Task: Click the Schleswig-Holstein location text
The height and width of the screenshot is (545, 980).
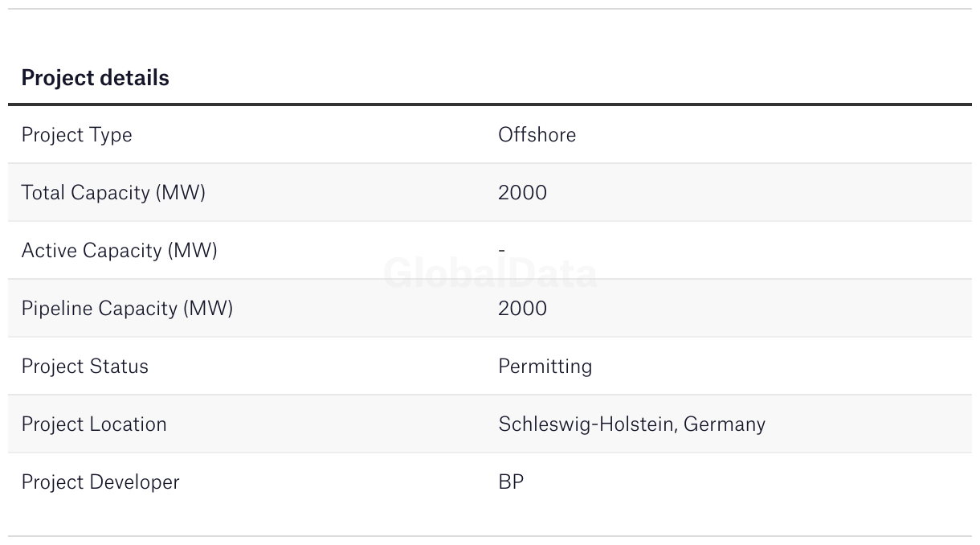Action: coord(586,424)
